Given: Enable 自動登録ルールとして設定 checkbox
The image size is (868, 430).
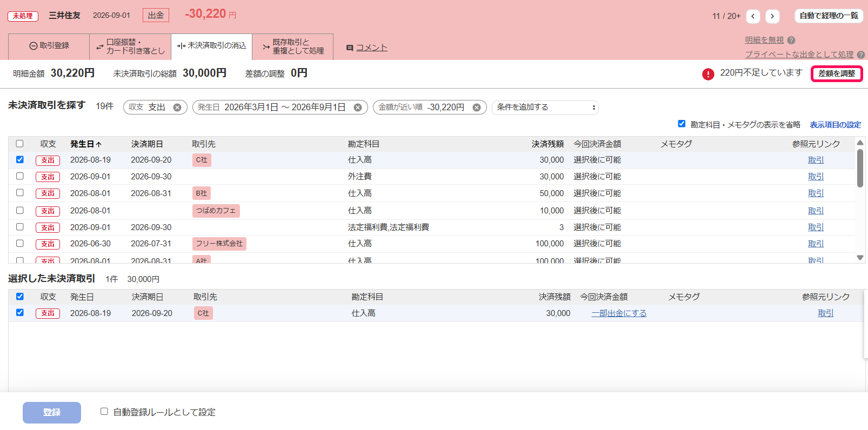Looking at the screenshot, I should [104, 411].
